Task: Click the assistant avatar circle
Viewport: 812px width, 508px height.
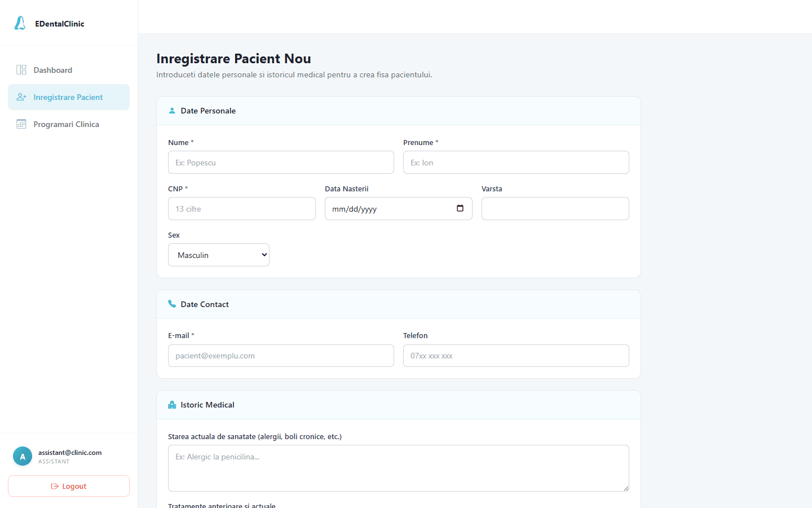Action: click(x=23, y=457)
